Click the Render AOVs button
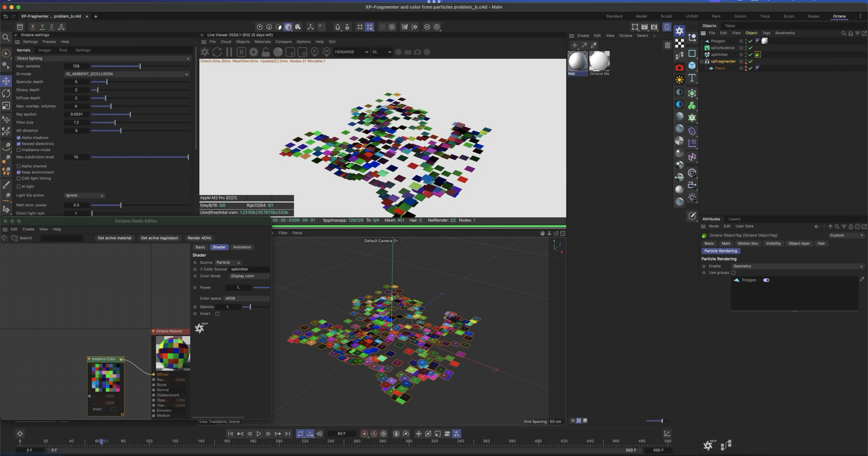 pyautogui.click(x=199, y=238)
